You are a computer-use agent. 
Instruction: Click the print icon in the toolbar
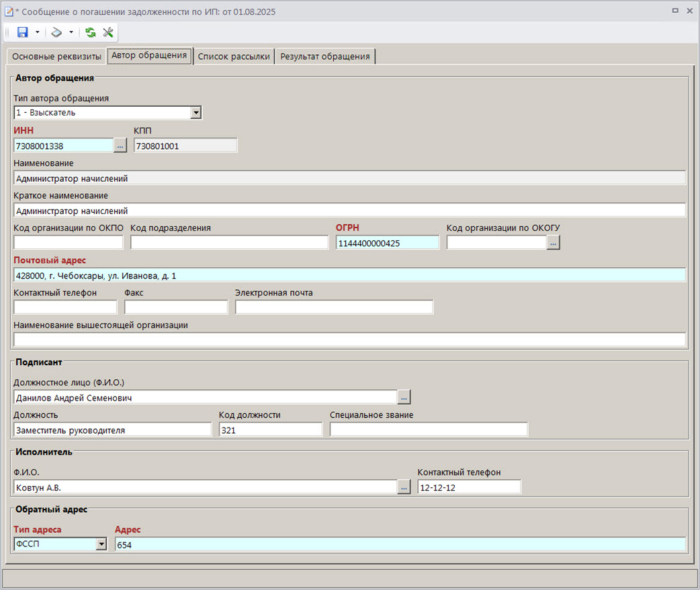click(x=56, y=32)
